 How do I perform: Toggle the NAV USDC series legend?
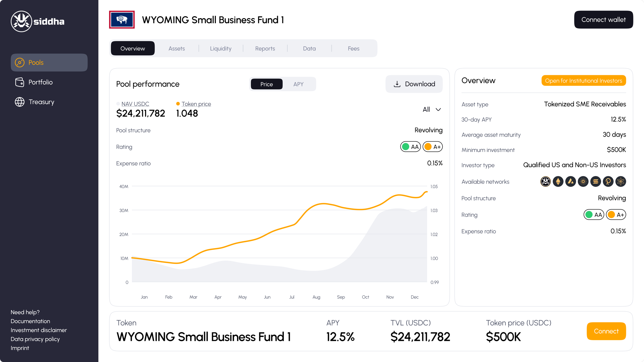[x=135, y=104]
